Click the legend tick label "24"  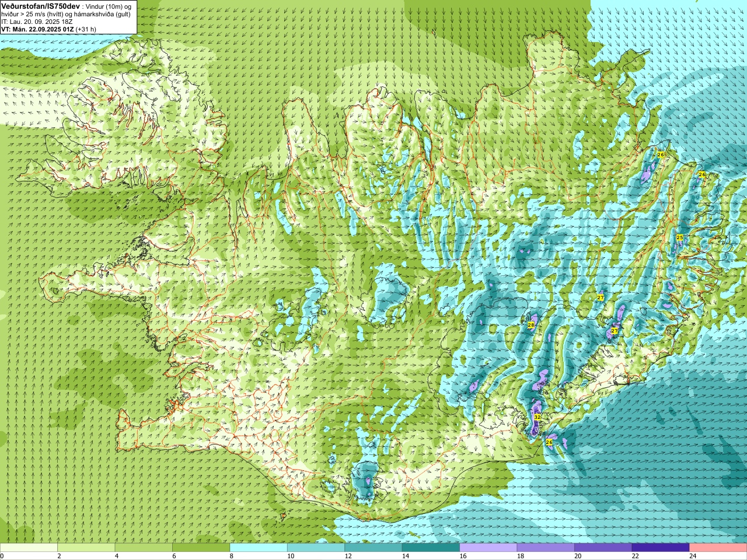pyautogui.click(x=693, y=556)
